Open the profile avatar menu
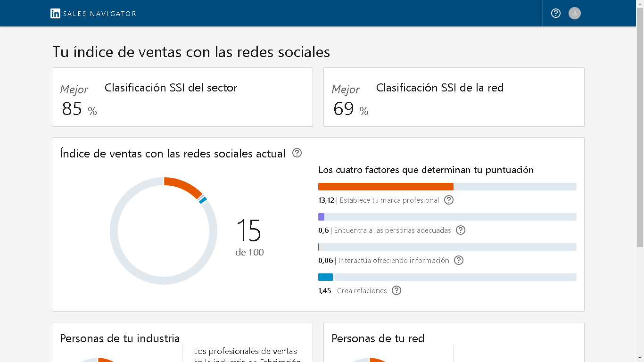Screen dimensions: 644x362 574,13
